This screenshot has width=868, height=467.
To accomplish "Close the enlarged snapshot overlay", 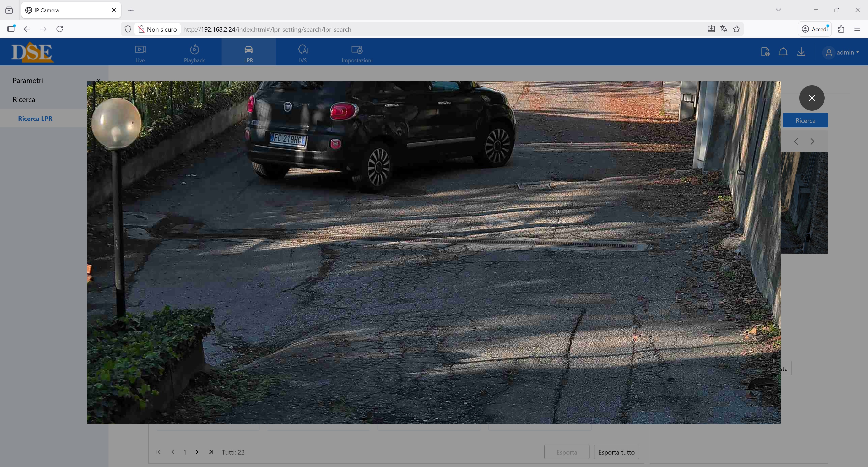I will tap(811, 98).
